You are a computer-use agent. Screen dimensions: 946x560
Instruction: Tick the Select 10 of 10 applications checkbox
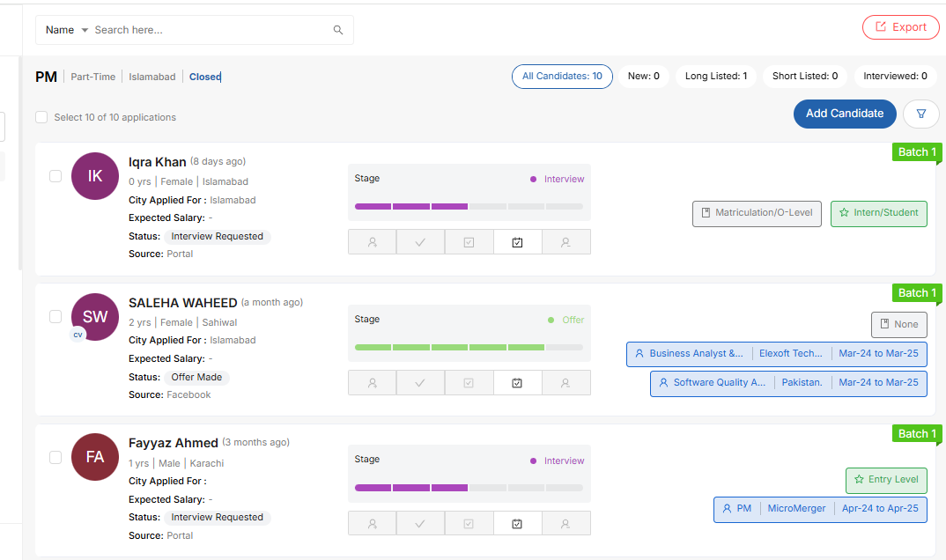[x=41, y=117]
